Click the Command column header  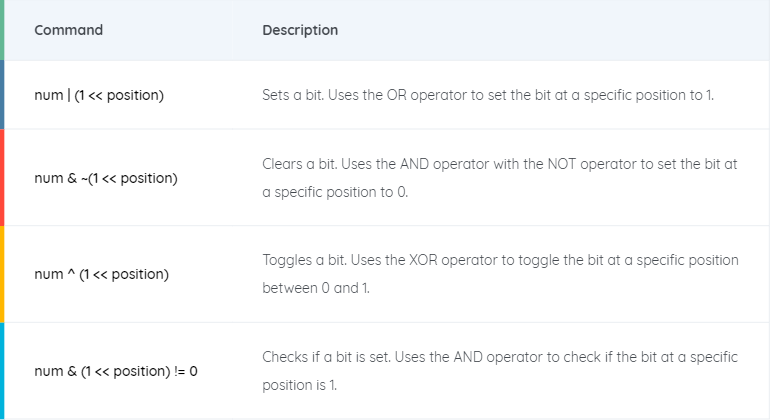68,30
